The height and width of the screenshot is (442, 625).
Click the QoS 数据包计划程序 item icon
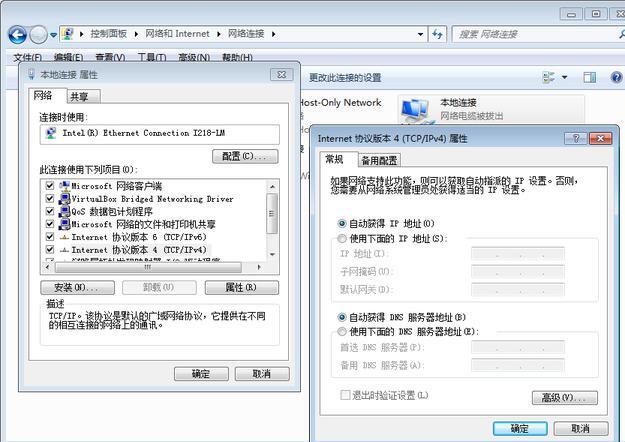64,211
